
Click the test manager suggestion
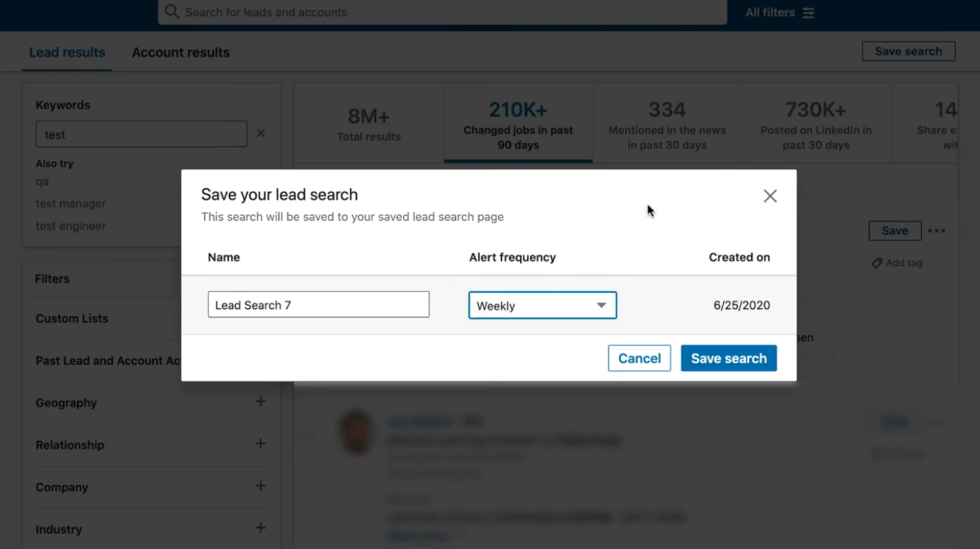pos(70,203)
